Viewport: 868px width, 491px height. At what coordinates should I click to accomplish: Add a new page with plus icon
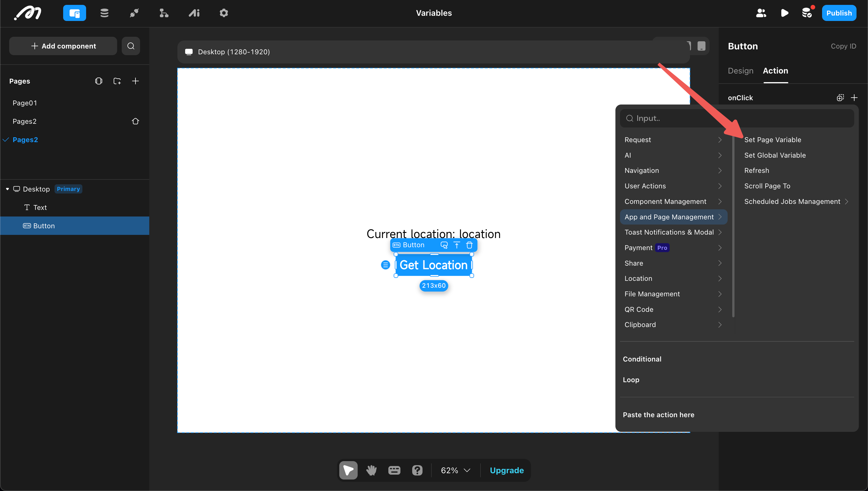[135, 81]
